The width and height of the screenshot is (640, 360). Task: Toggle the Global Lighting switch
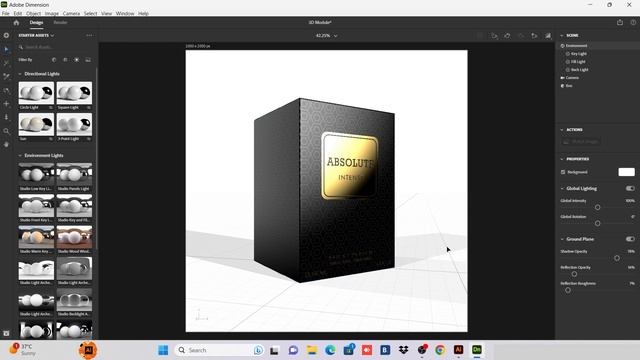point(630,188)
